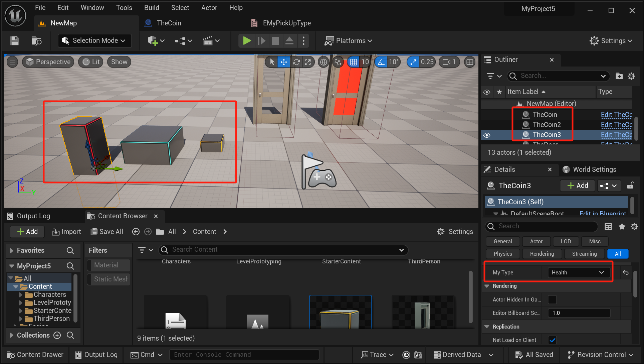Toggle the world coordinate system globe icon
Viewport: 644px width, 364px height.
[324, 62]
